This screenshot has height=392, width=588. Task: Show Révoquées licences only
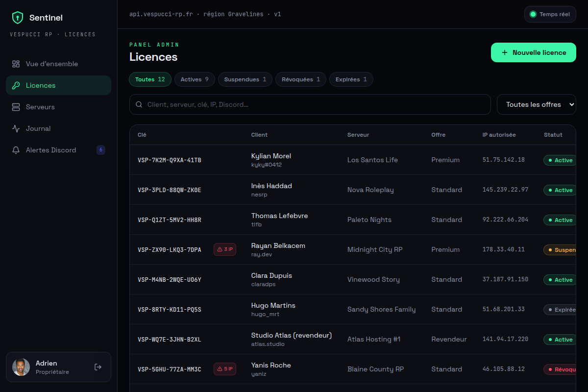pyautogui.click(x=301, y=79)
